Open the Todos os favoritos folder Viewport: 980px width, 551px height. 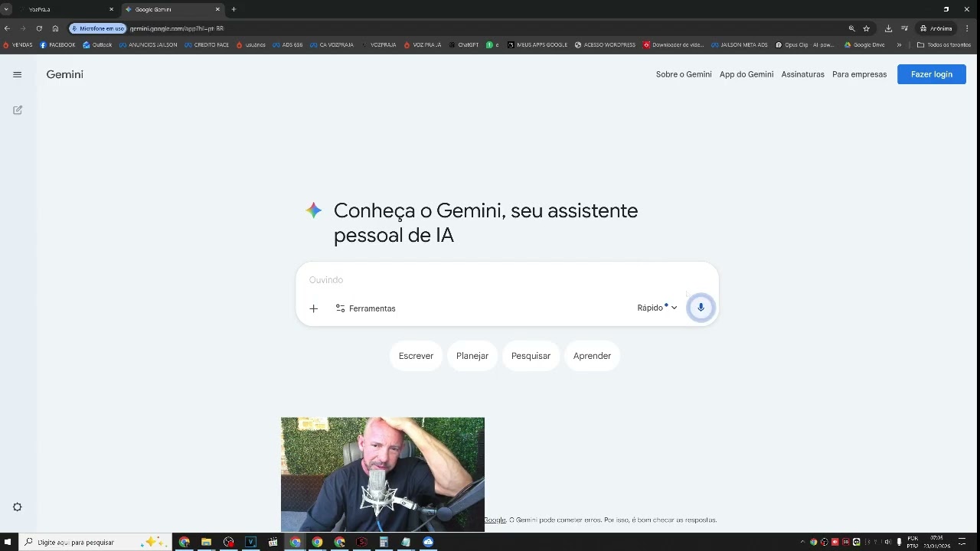coord(944,45)
